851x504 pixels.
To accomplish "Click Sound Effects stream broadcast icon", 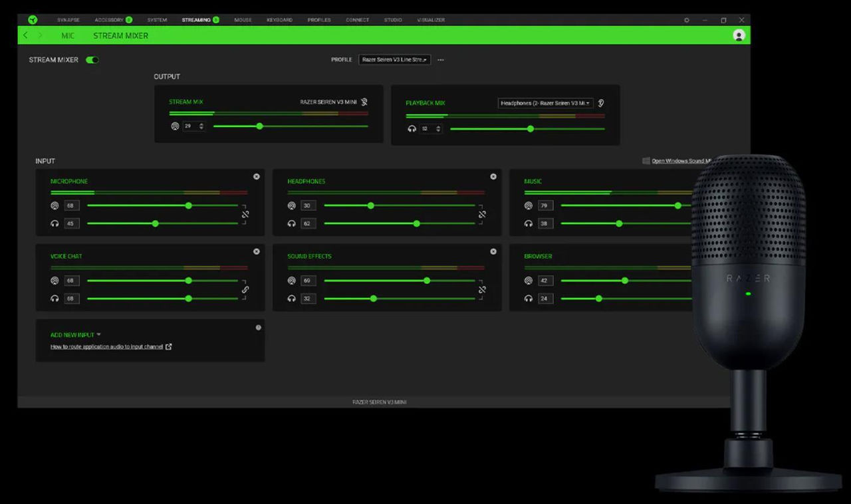I will click(291, 281).
